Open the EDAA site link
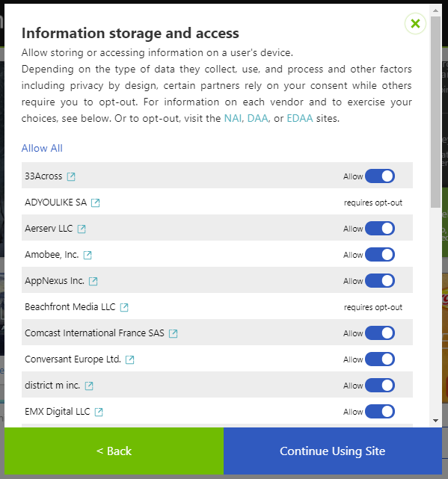The width and height of the screenshot is (448, 479). coord(300,118)
